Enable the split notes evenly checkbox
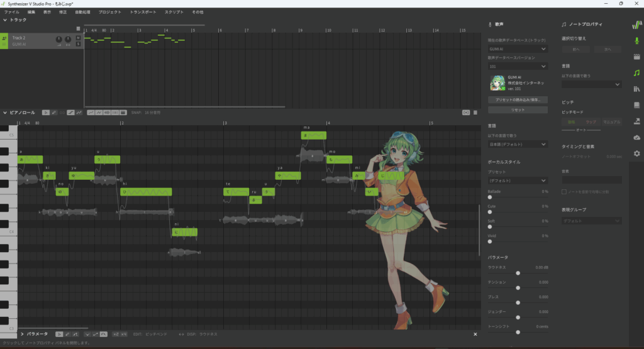 click(x=564, y=192)
